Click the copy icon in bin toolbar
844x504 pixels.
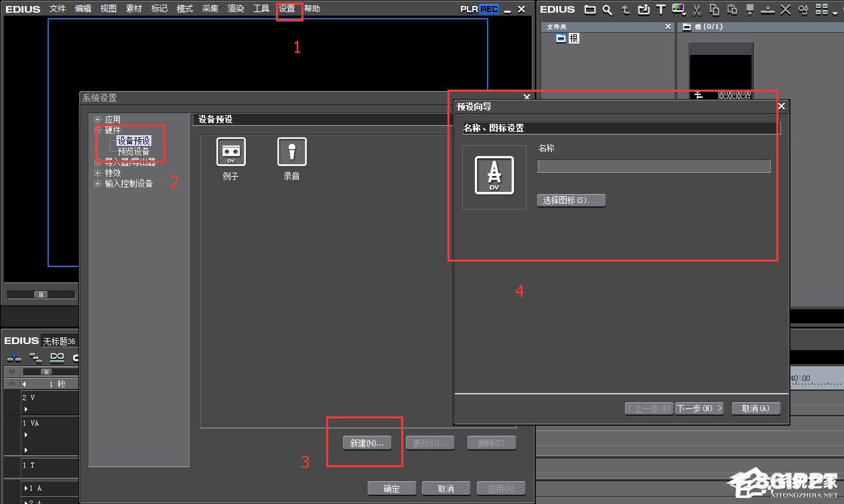point(715,9)
